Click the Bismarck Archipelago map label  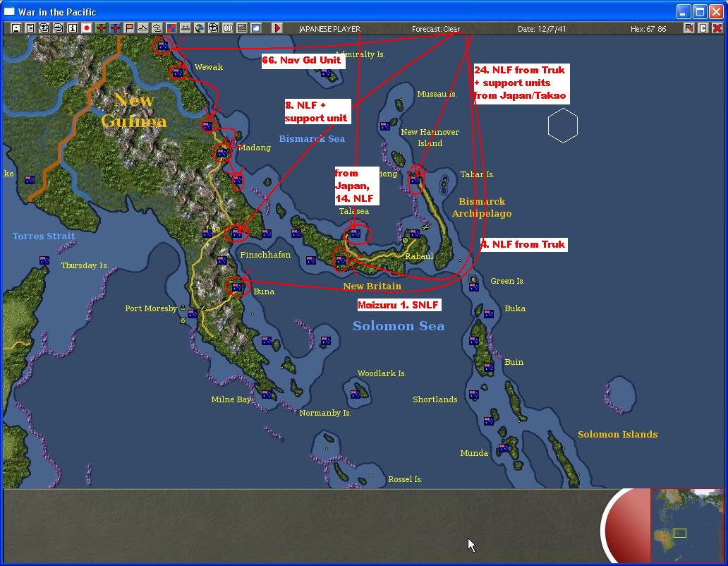pos(482,207)
